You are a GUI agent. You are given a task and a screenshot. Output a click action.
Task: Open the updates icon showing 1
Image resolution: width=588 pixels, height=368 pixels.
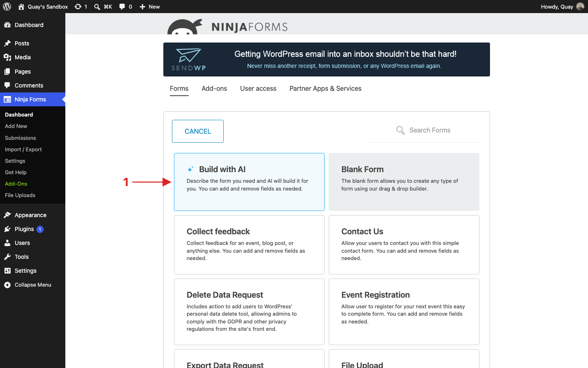[x=78, y=7]
